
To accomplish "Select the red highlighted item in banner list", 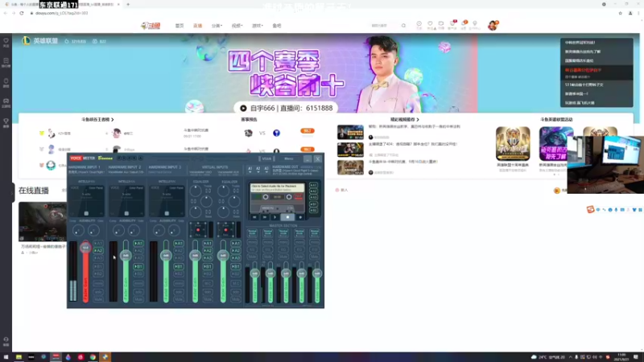I will [x=597, y=72].
